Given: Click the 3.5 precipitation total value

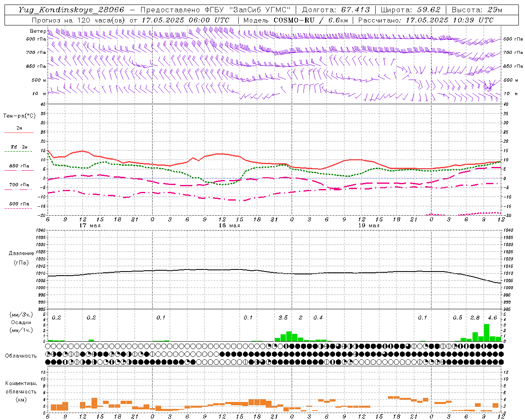Looking at the screenshot, I should pyautogui.click(x=283, y=318).
